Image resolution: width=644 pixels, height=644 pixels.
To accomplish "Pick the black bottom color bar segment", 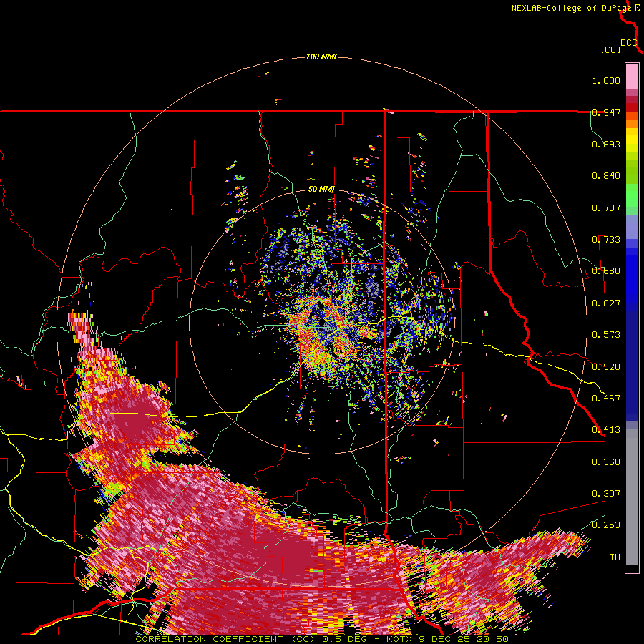I will [x=632, y=568].
